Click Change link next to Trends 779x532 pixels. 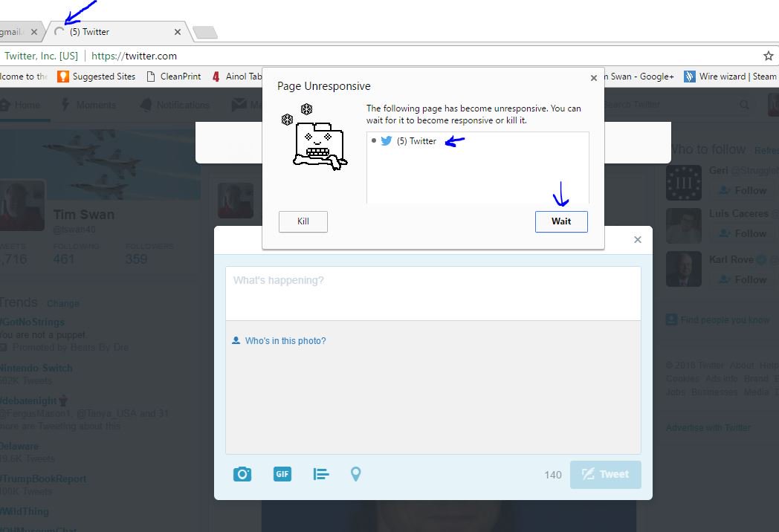[x=62, y=303]
